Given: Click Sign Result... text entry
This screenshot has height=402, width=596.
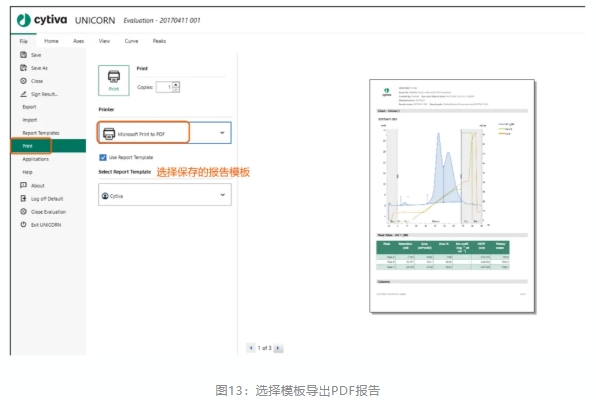Looking at the screenshot, I should tap(44, 94).
